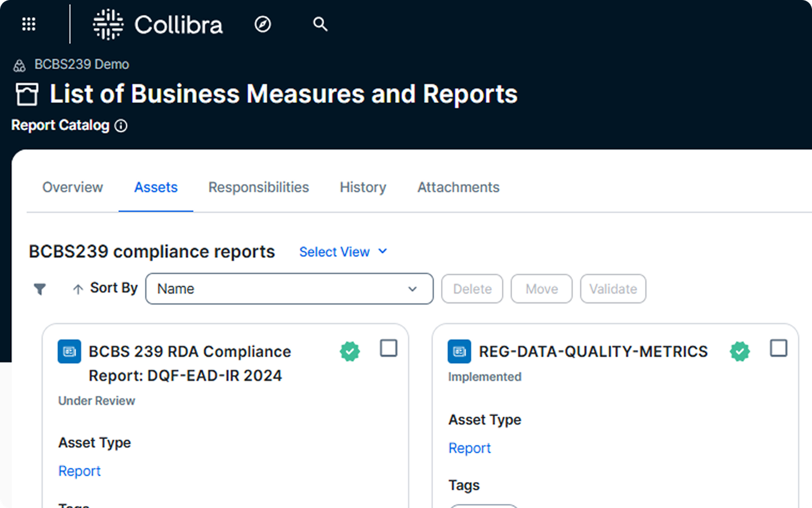Click the 'BCBS239 compliance reports' heading

point(152,252)
